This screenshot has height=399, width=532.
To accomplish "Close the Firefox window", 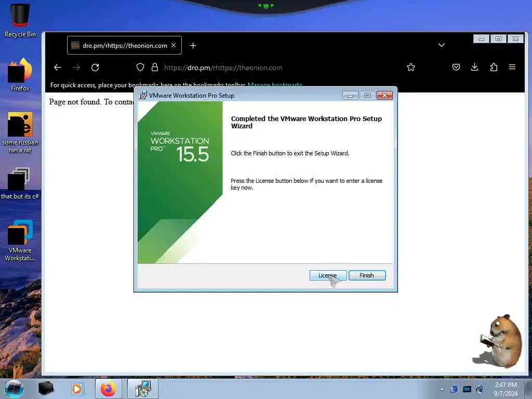I will tap(515, 38).
